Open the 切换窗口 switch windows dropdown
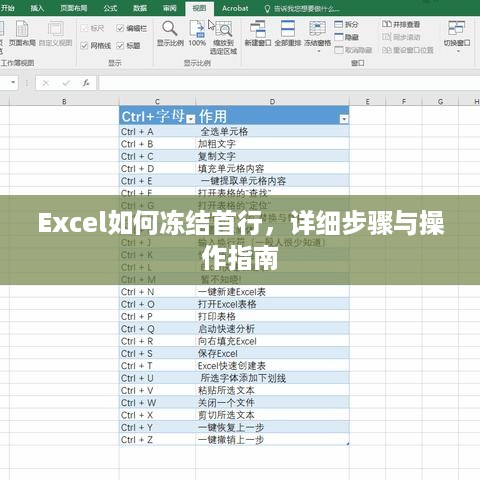Image resolution: width=480 pixels, height=480 pixels. coord(457,36)
